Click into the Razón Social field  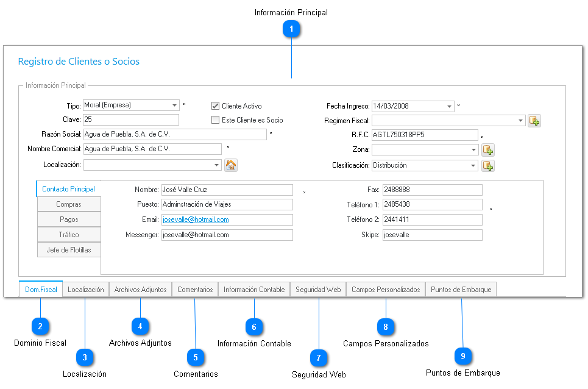pyautogui.click(x=174, y=134)
